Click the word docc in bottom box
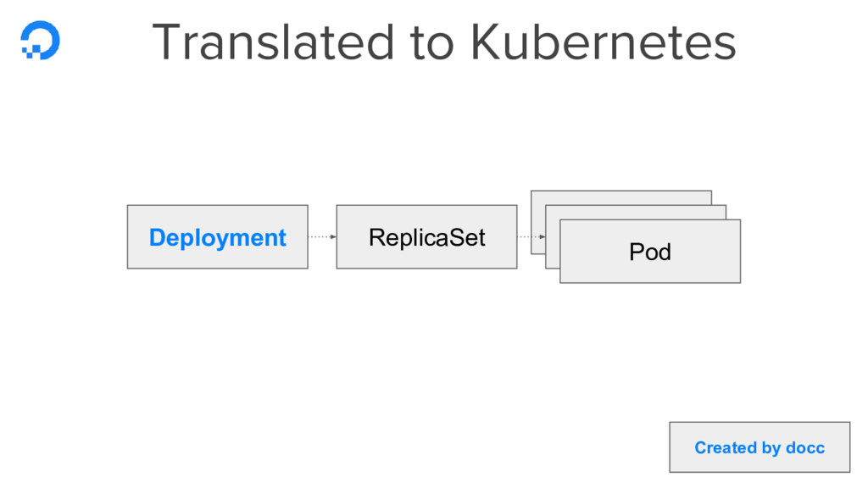Image resolution: width=868 pixels, height=488 pixels. (805, 447)
